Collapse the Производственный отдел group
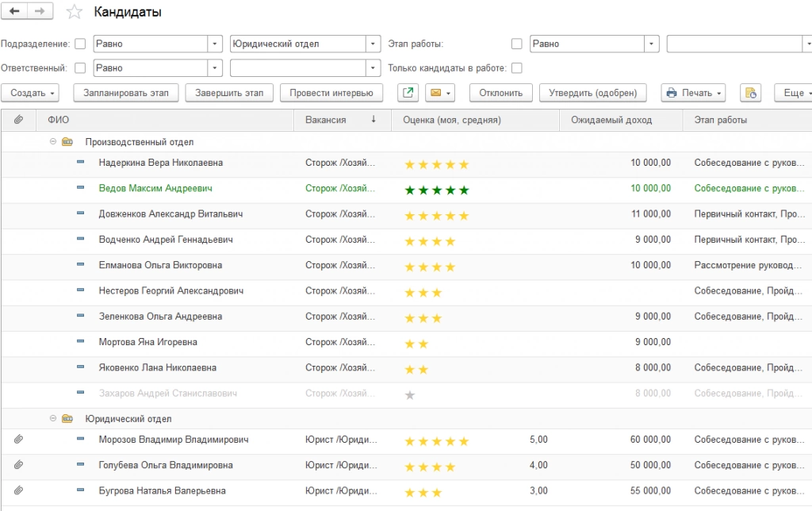 53,142
